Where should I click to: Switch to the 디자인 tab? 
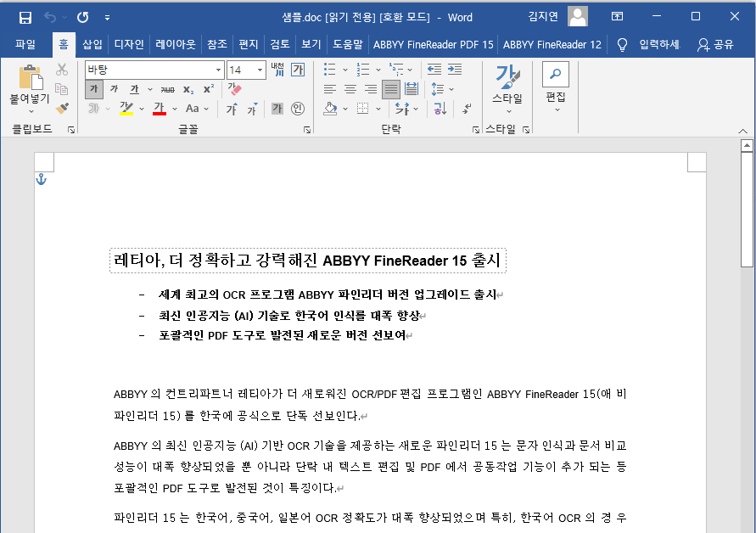(x=129, y=44)
